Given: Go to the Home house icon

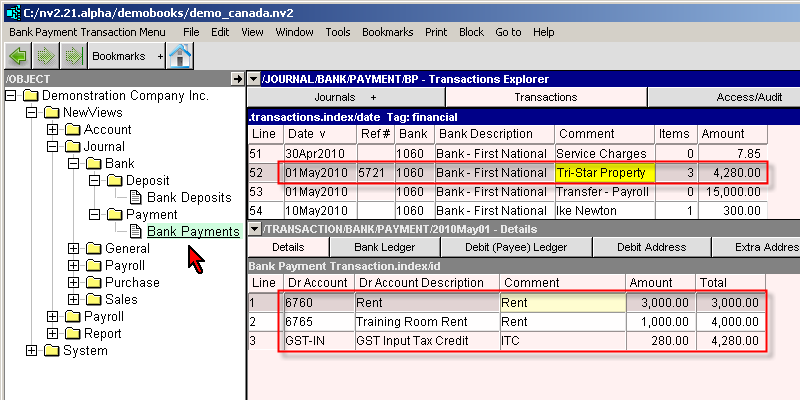Looking at the screenshot, I should pos(180,56).
